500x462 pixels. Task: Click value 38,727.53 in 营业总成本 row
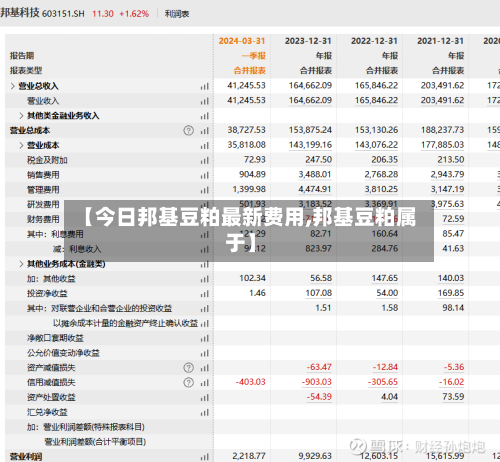click(247, 130)
